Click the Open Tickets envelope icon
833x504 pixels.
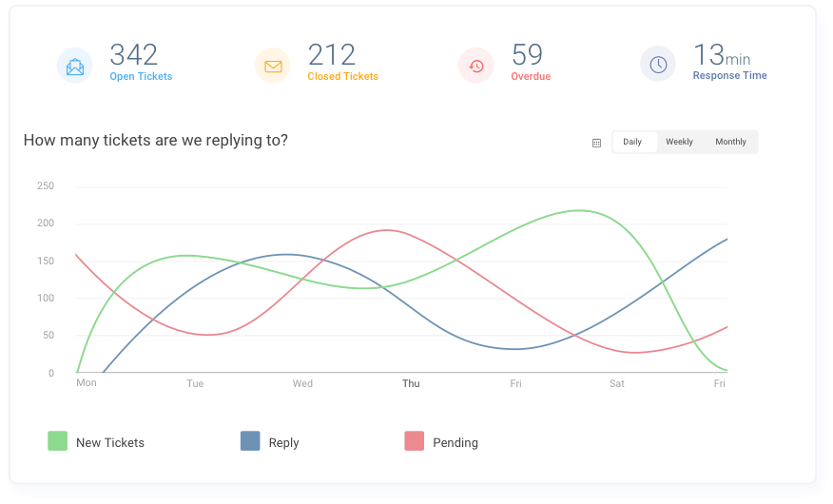tap(75, 67)
